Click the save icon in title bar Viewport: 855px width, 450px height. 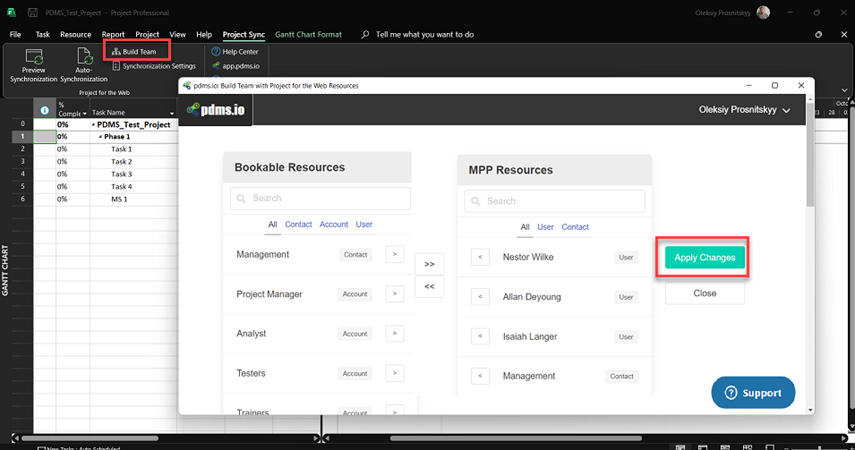33,13
